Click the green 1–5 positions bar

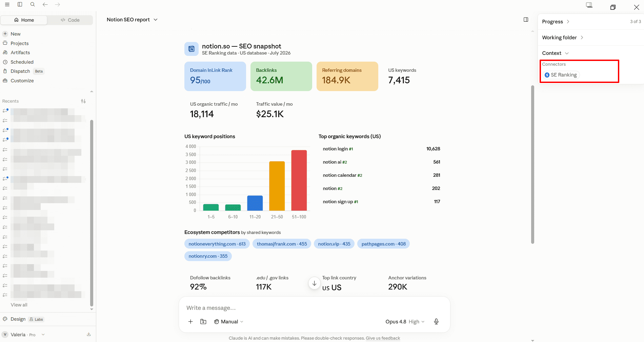click(x=211, y=207)
